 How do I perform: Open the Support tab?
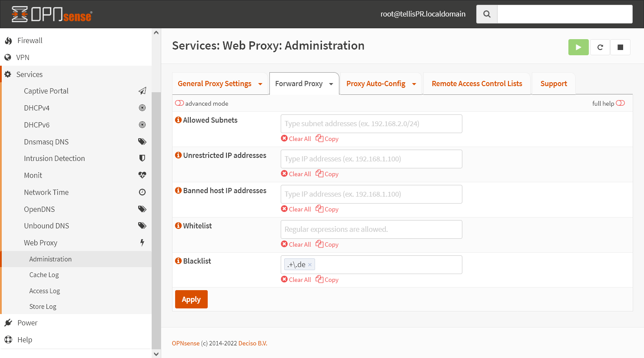coord(554,84)
